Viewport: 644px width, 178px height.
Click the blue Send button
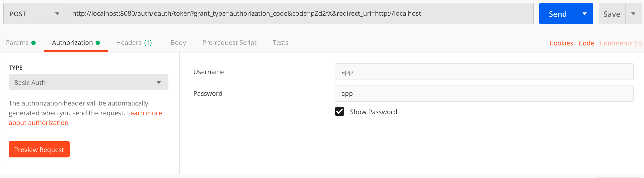point(558,14)
